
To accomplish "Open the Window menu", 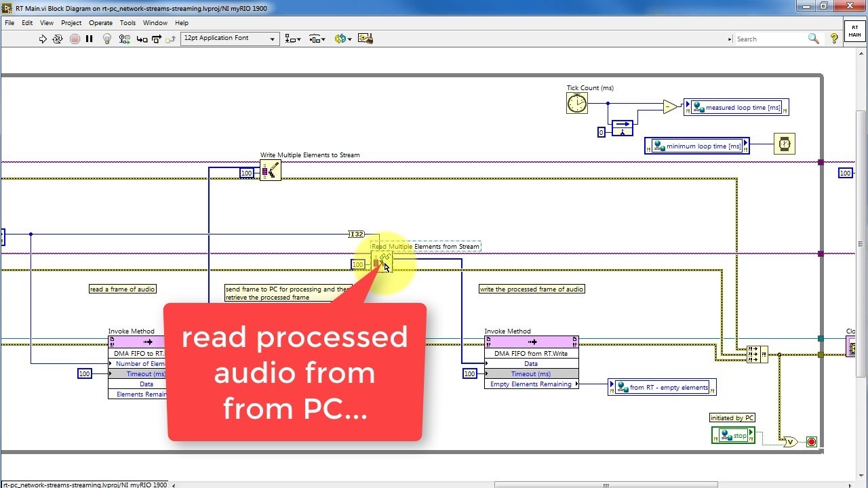I will point(155,22).
